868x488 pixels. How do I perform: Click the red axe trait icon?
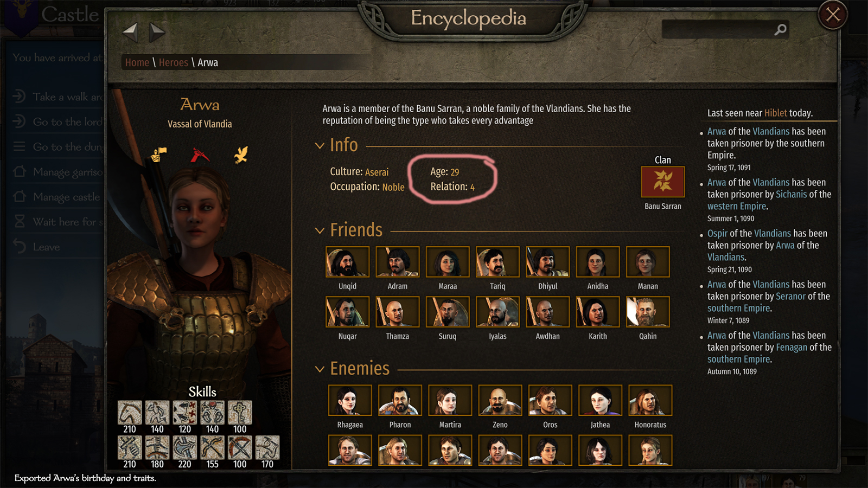click(x=200, y=155)
